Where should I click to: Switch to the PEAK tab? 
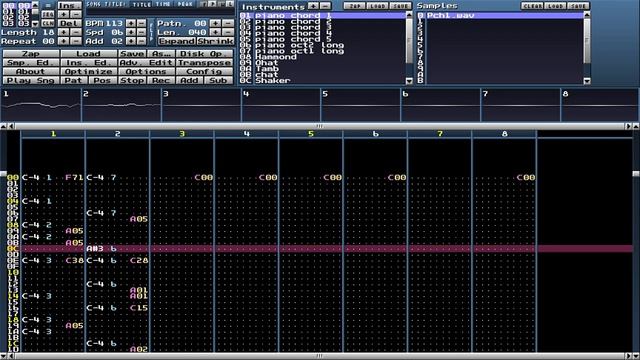coord(184,4)
